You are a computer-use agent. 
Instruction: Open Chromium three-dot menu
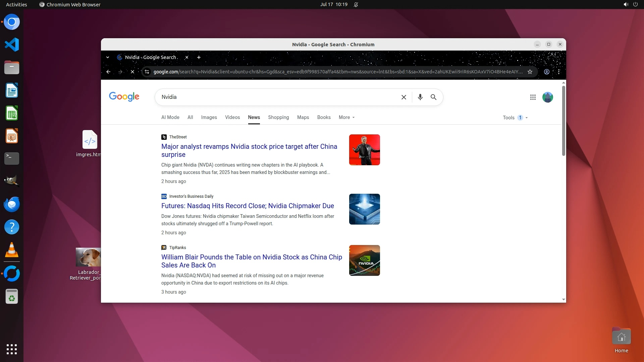[559, 72]
